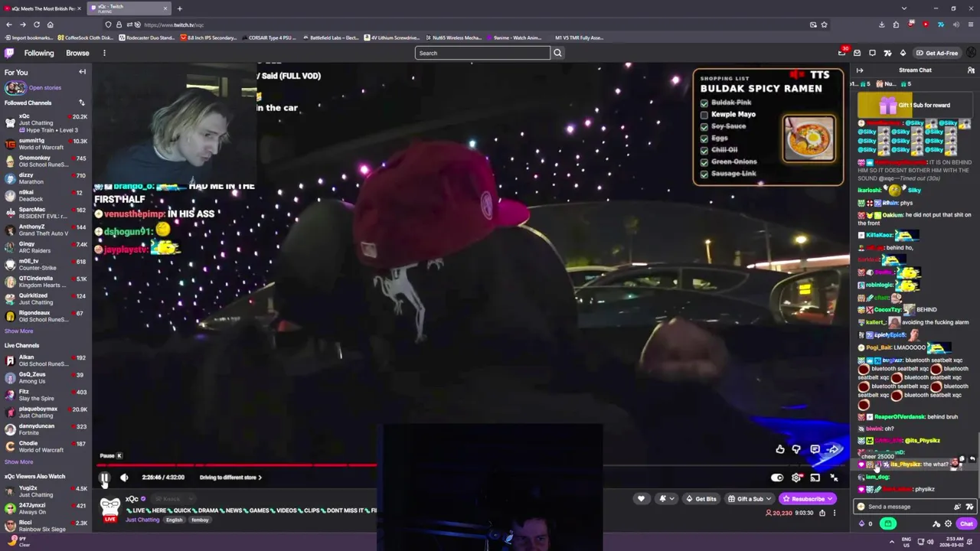Open 7TV emote picker in chat input
Viewport: 980px width, 551px height.
pos(969,507)
